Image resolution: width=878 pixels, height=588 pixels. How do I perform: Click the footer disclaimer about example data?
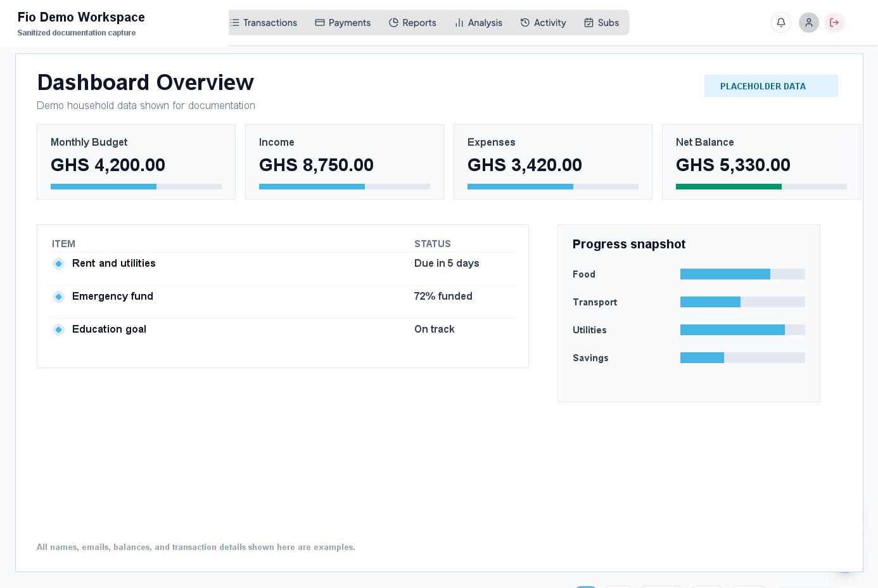196,547
